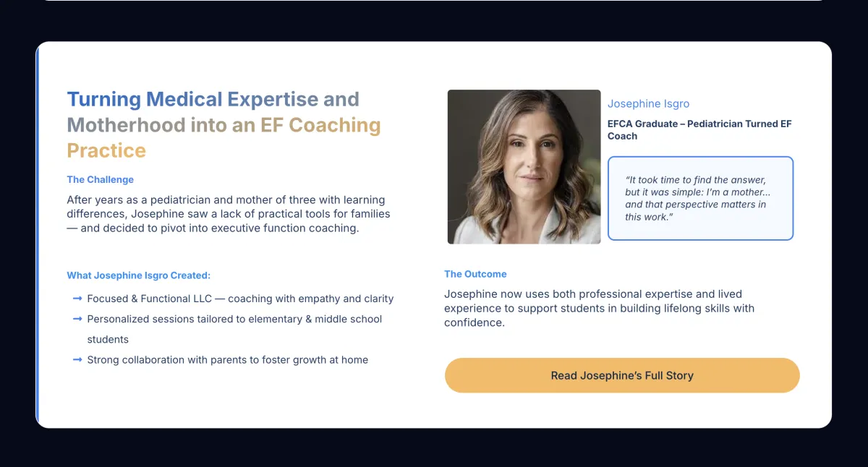Click the Personalized sessions bullet text
The width and height of the screenshot is (868, 467).
(234, 319)
